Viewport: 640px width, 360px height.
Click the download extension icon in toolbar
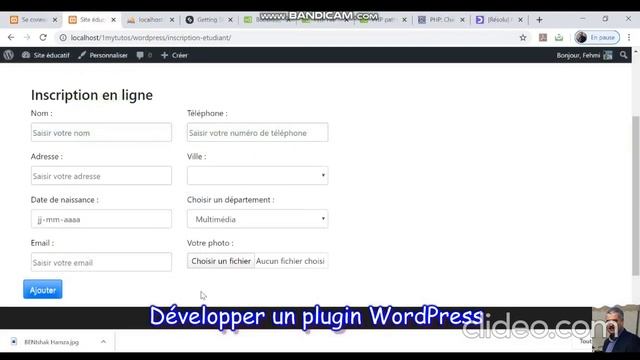click(x=559, y=38)
